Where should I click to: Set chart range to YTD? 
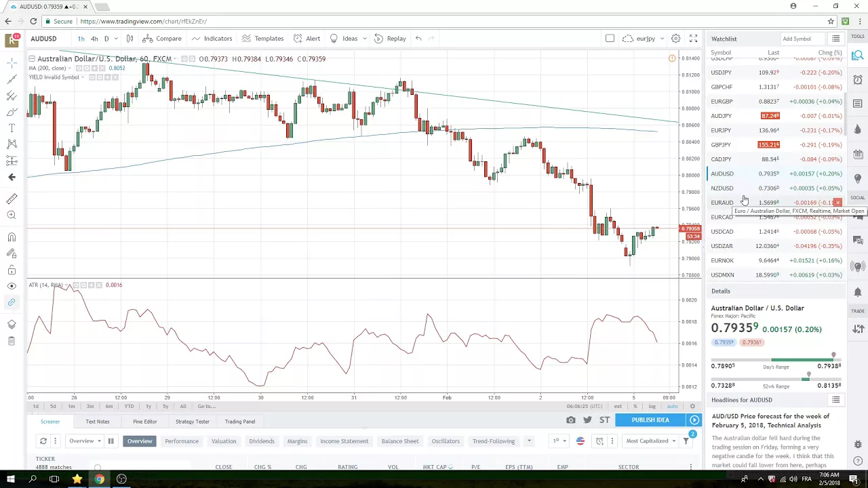pyautogui.click(x=129, y=406)
